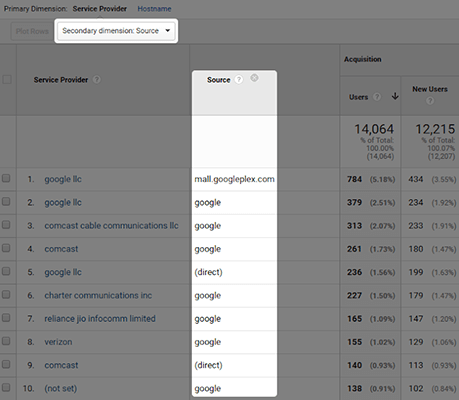Viewport: 459px width, 400px height.
Task: Open the help icon beside Source header
Action: 239,80
